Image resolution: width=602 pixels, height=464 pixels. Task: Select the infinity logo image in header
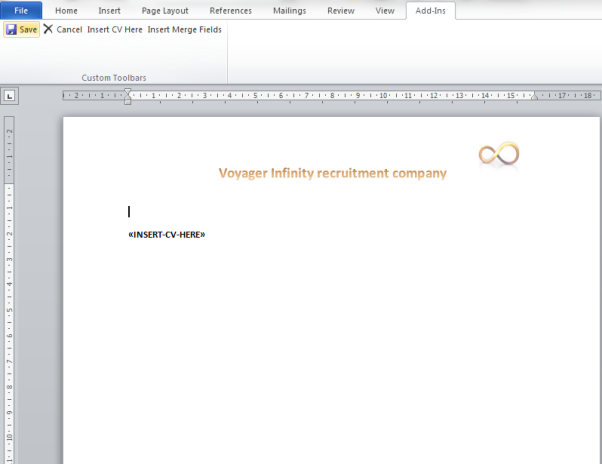pyautogui.click(x=498, y=154)
